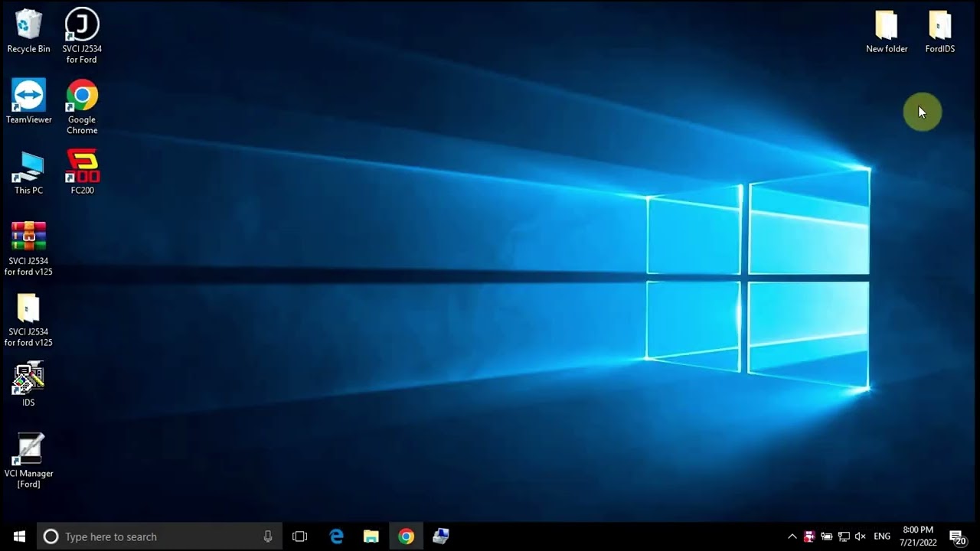Select the VCI Manager [Ford] shortcut
This screenshot has width=980, height=551.
[x=28, y=461]
